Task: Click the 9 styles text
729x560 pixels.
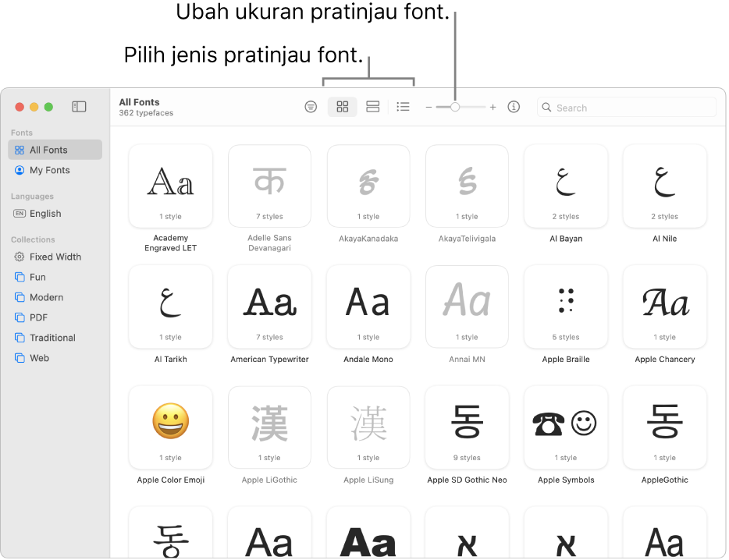Action: 467,458
